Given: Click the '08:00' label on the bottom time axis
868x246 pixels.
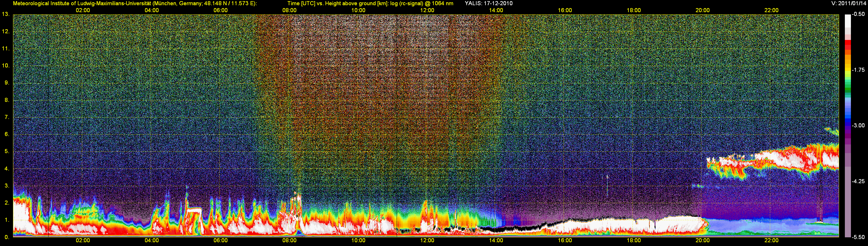Looking at the screenshot, I should [289, 241].
